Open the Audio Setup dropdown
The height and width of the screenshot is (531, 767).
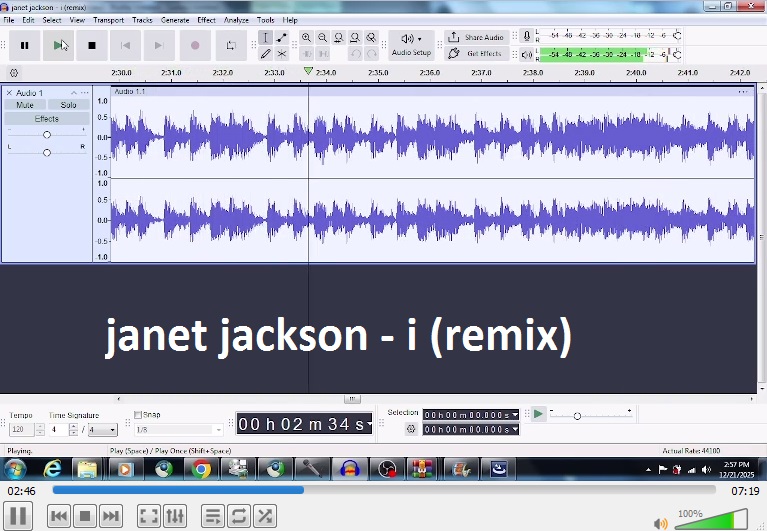tap(411, 45)
